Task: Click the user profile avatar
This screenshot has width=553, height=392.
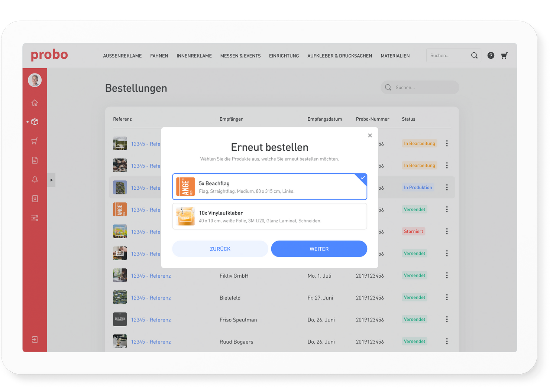Action: click(x=35, y=80)
